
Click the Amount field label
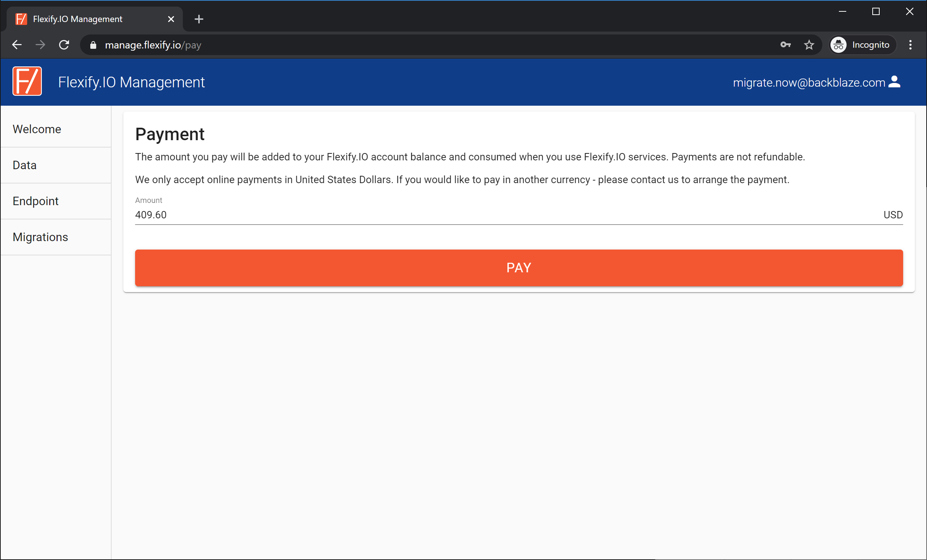pyautogui.click(x=149, y=200)
